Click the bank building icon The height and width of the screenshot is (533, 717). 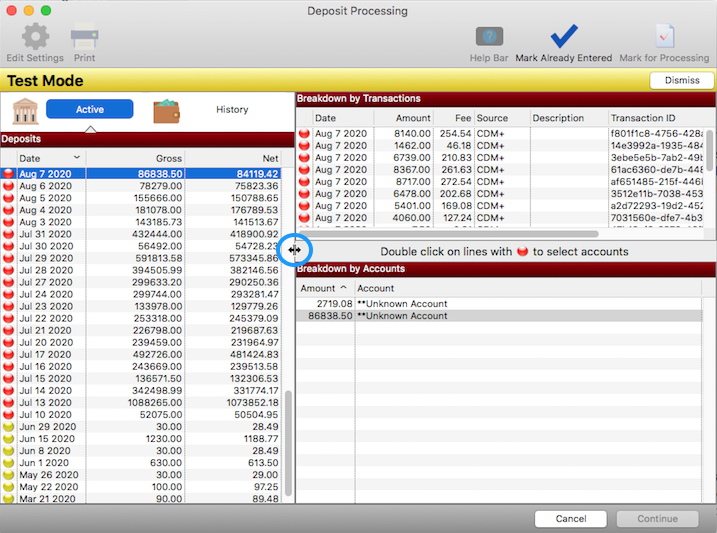[x=24, y=110]
